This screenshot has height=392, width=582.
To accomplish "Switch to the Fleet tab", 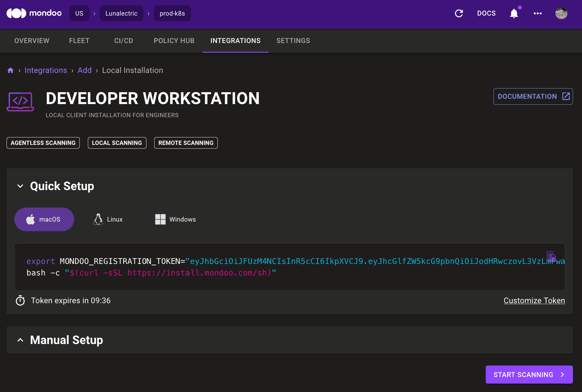I will tap(79, 41).
